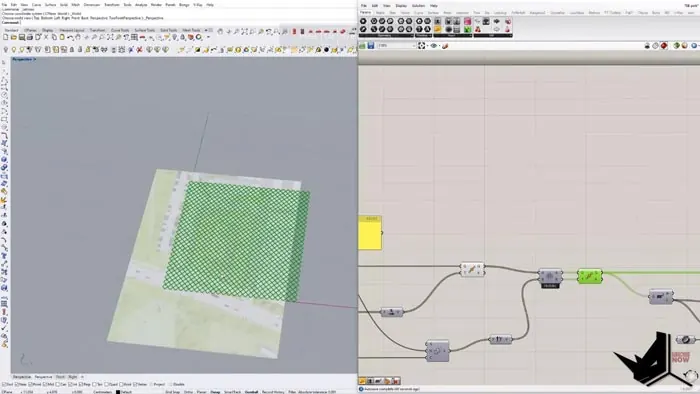Click the pink swatch icon in Params Input section
700x394 pixels.
tap(467, 21)
